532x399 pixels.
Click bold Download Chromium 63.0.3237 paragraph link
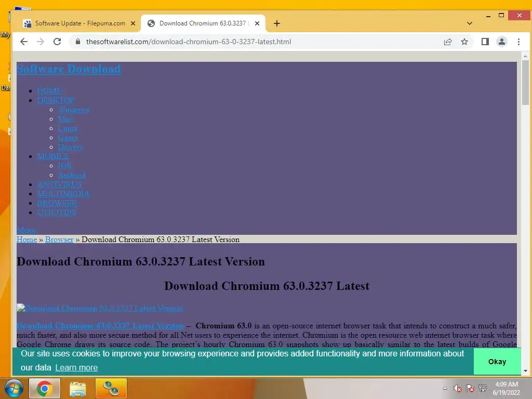pos(100,326)
